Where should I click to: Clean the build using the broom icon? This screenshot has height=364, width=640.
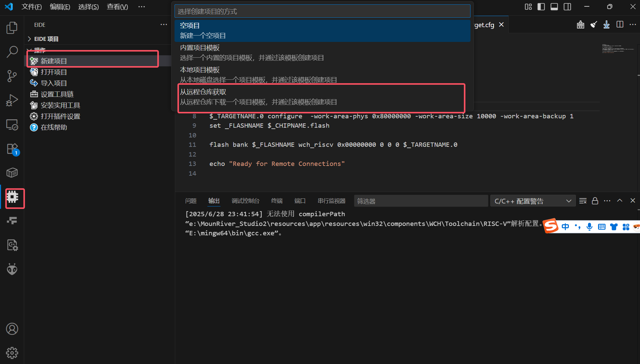point(593,24)
